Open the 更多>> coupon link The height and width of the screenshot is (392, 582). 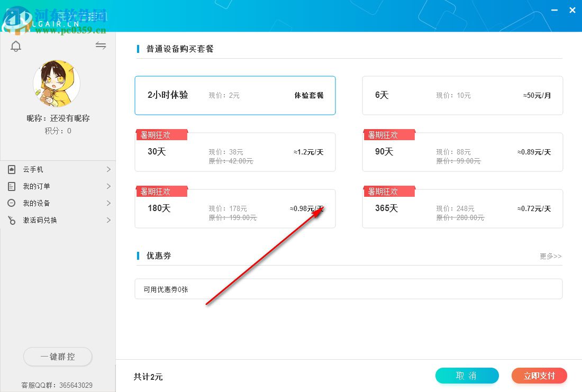pyautogui.click(x=550, y=256)
